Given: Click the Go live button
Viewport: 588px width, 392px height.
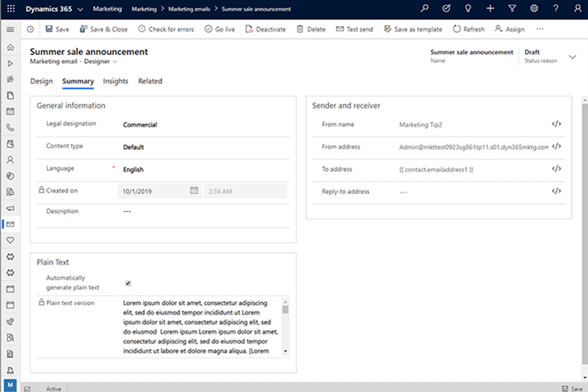Looking at the screenshot, I should point(219,29).
